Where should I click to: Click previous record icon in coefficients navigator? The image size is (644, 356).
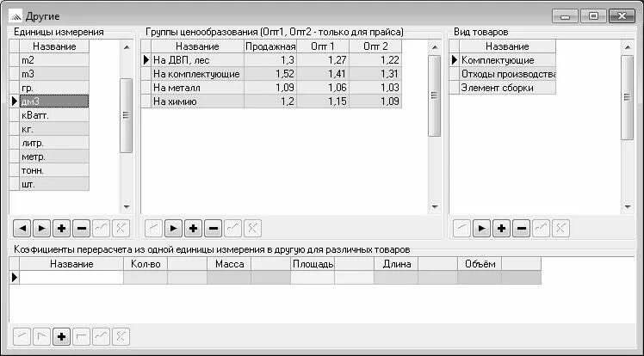pyautogui.click(x=22, y=337)
